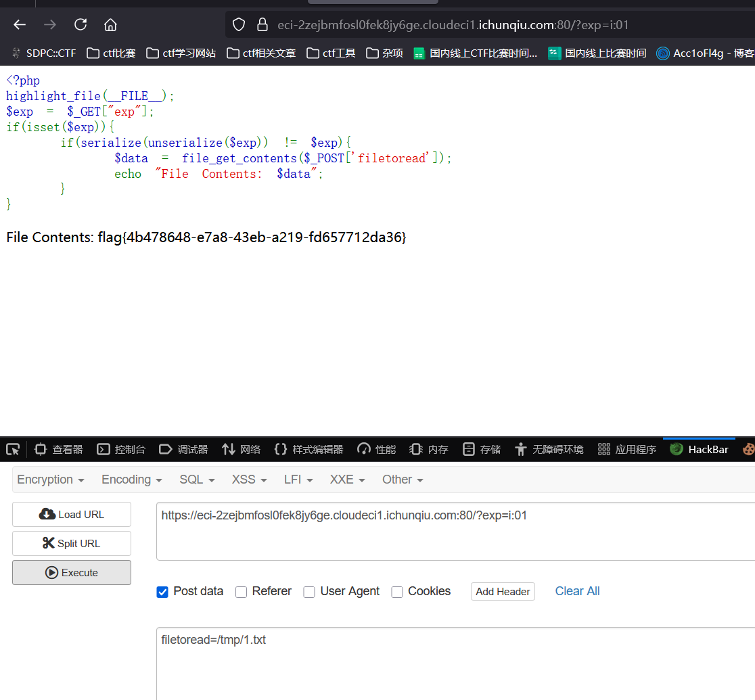This screenshot has height=700, width=755.
Task: Click the Add Header button
Action: pyautogui.click(x=503, y=591)
